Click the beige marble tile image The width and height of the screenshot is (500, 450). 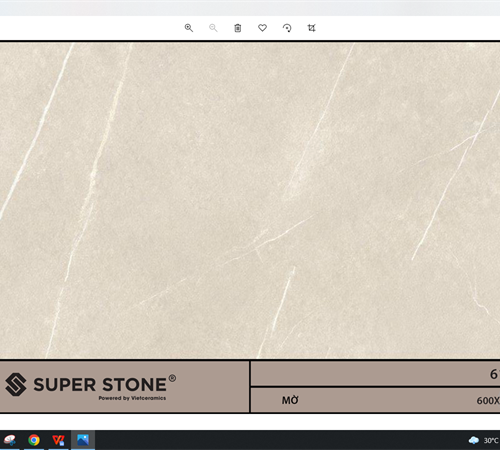[x=250, y=200]
